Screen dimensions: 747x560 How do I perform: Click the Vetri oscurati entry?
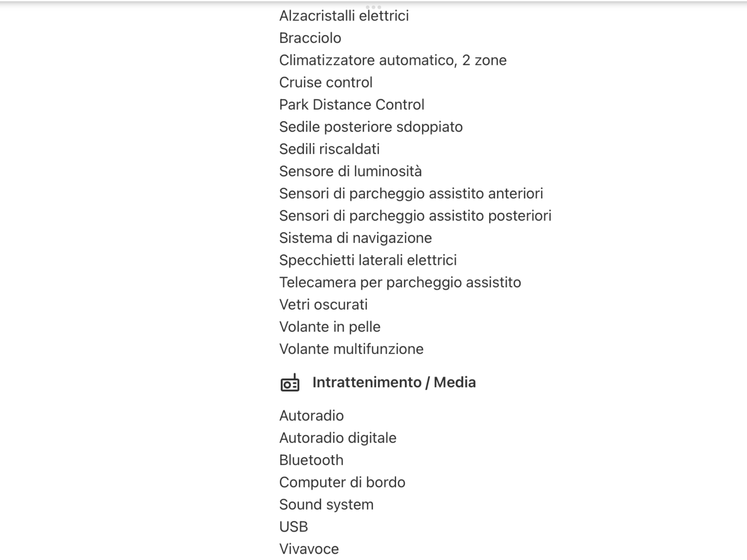(x=324, y=305)
